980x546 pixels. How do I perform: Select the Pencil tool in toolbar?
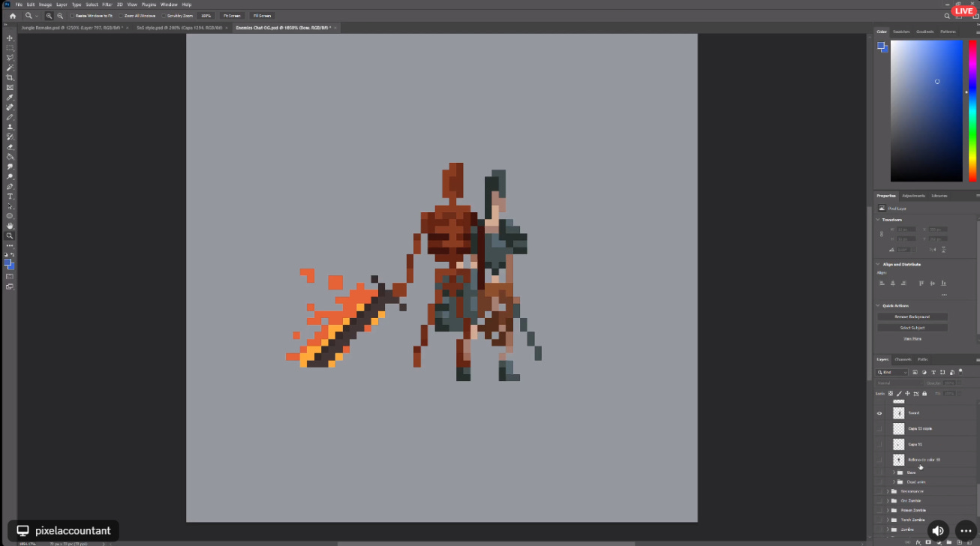[x=10, y=117]
